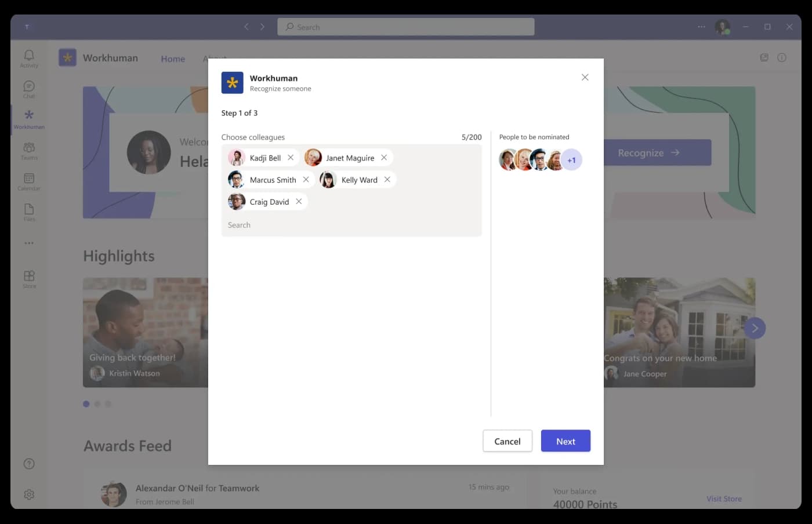Advance the Highlights carousel with right arrow

(755, 327)
